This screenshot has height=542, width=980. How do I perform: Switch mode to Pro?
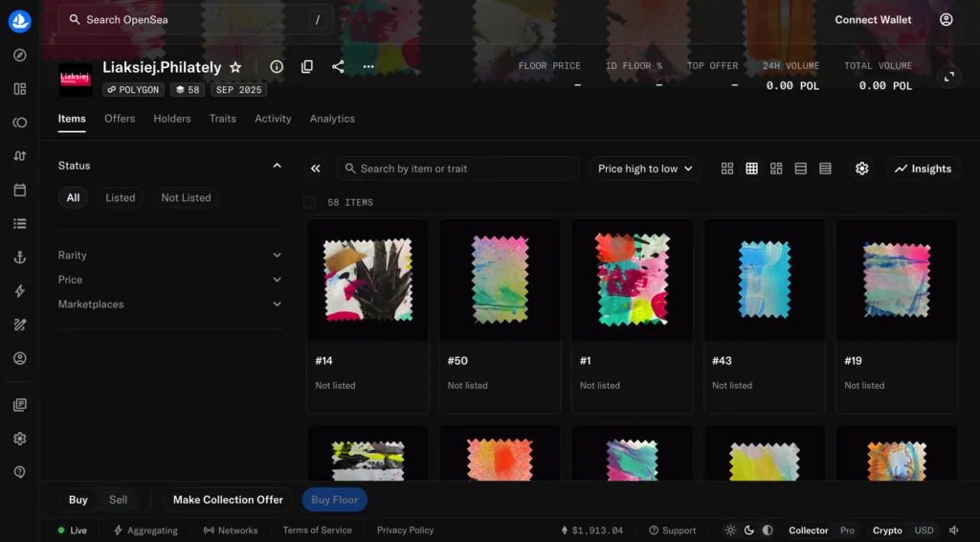pyautogui.click(x=847, y=531)
